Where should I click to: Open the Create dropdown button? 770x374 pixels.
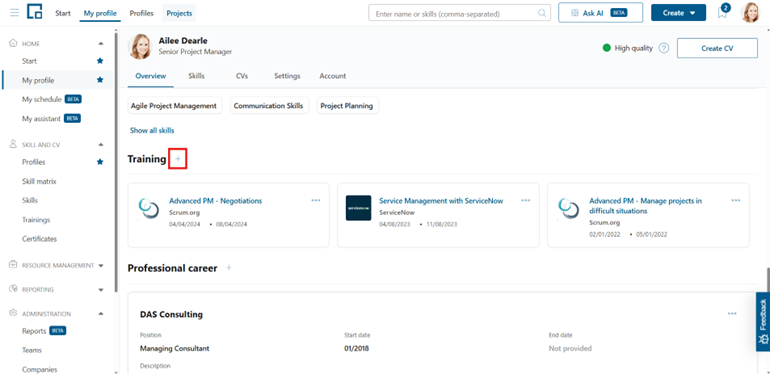coord(679,13)
